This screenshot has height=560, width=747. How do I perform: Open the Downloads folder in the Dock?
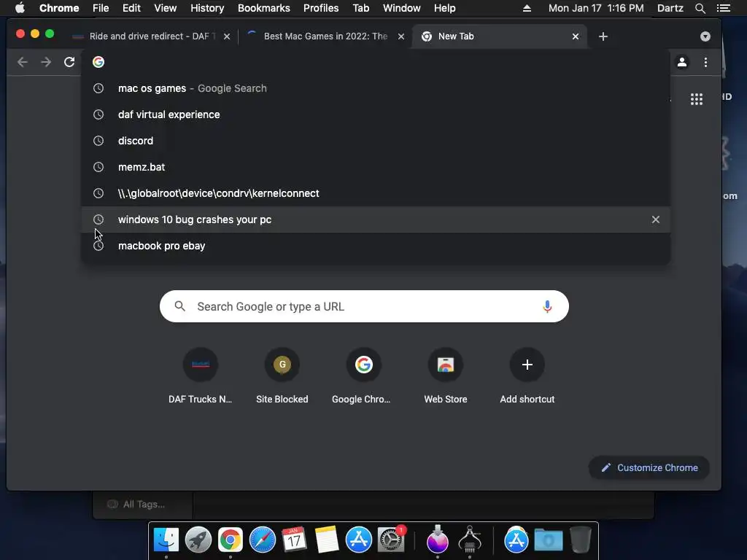tap(549, 540)
